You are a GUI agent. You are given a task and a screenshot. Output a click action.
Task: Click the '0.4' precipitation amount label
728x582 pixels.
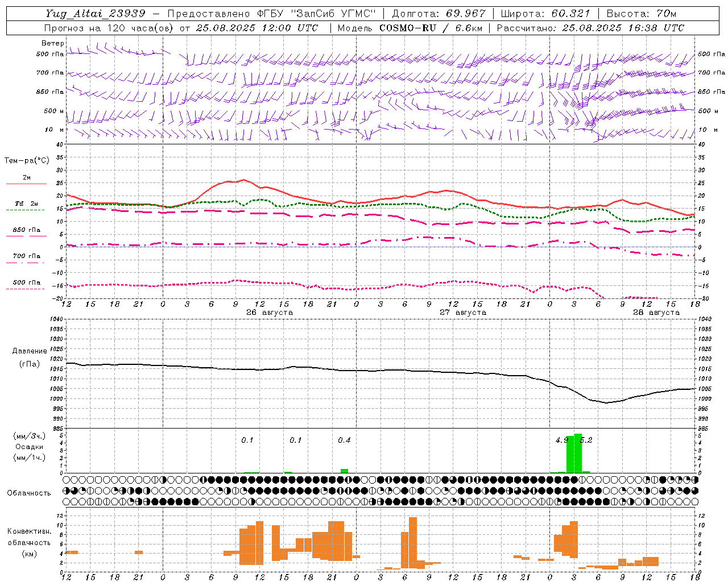coord(344,440)
